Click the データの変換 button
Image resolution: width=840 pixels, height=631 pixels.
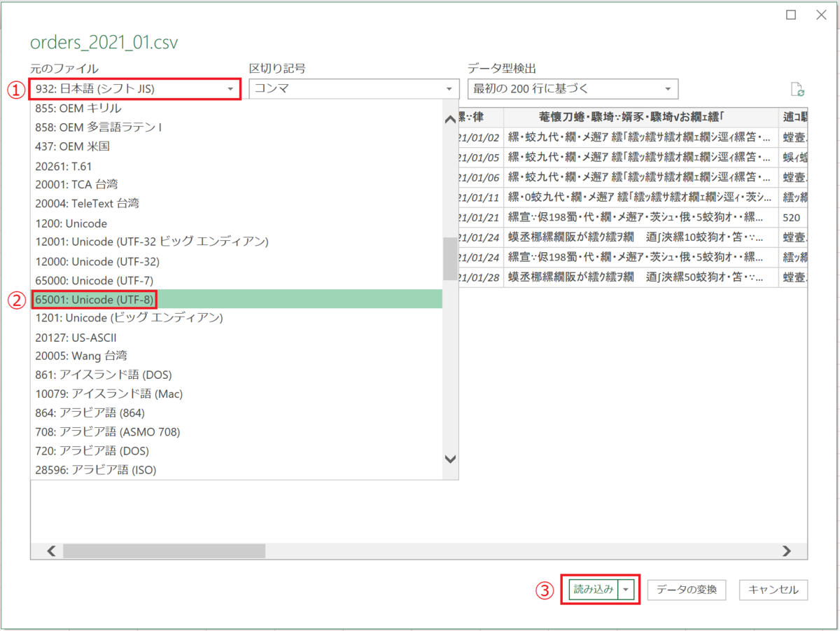pyautogui.click(x=688, y=590)
